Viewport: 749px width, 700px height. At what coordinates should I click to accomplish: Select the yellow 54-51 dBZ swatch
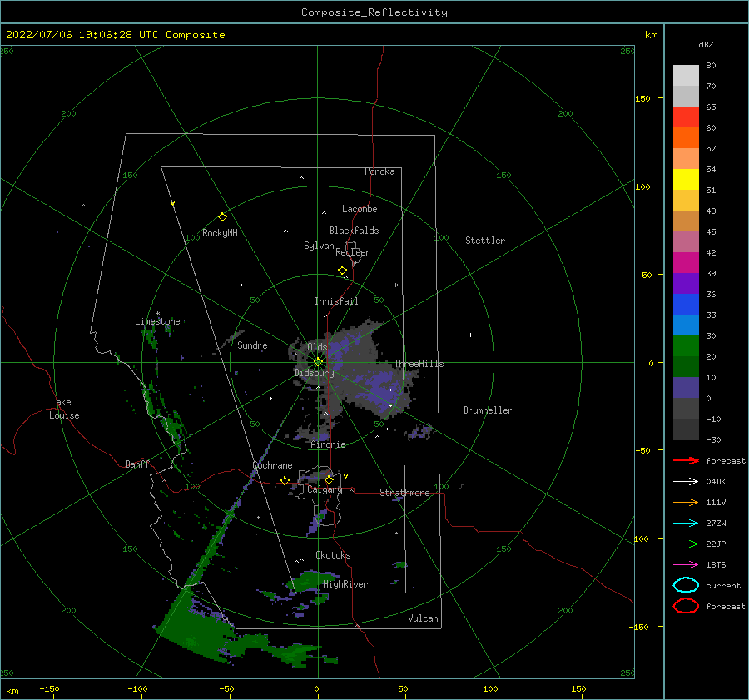tap(686, 180)
